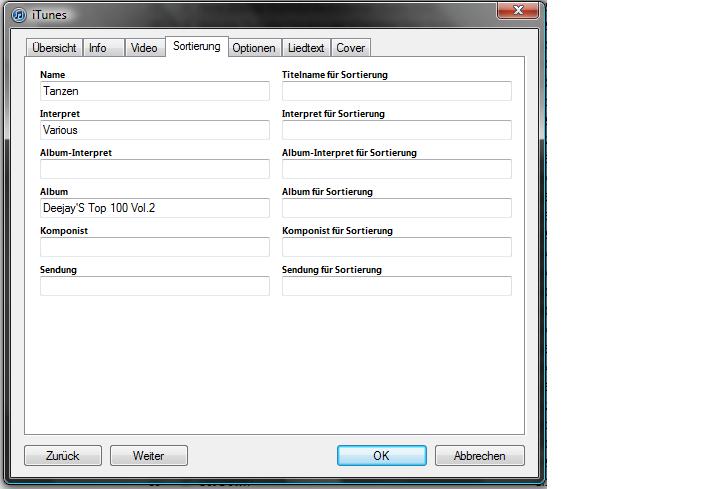Screen dimensions: 720x489
Task: Click the Album field with Deejay'S Top 100
Action: (x=155, y=208)
